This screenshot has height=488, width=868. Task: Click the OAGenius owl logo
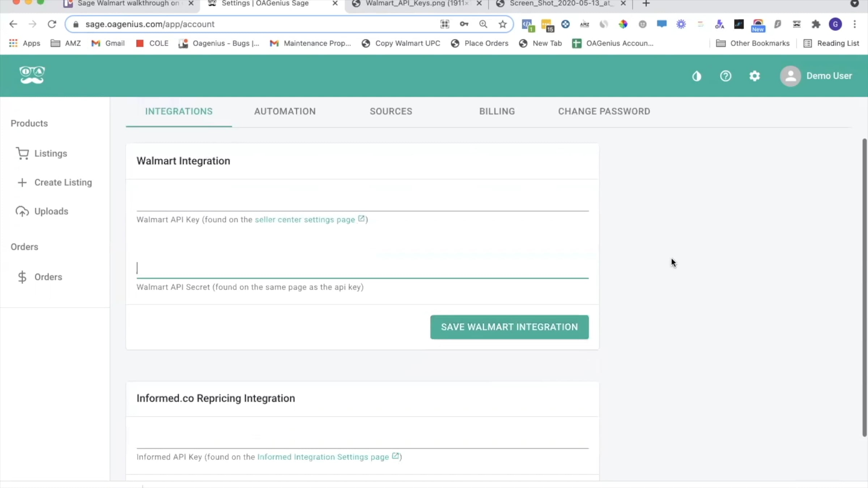(x=32, y=75)
